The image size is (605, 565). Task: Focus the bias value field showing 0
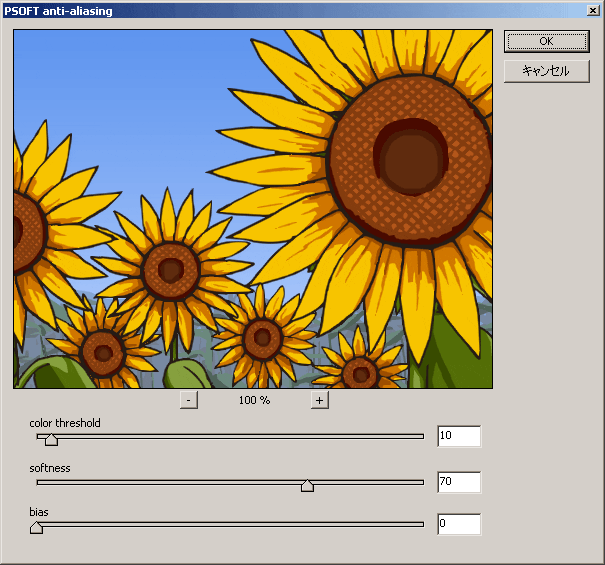[459, 524]
